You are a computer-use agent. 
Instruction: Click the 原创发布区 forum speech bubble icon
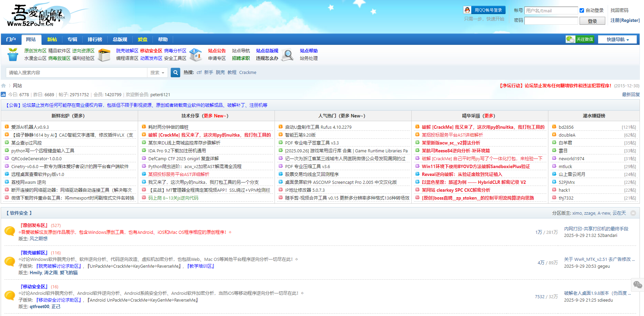tap(10, 231)
